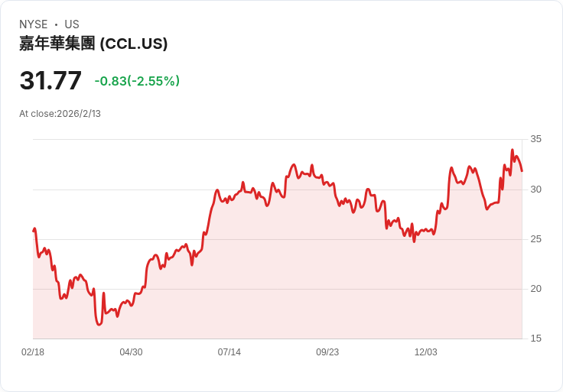
Task: Select the 04/30 date on the x-axis
Action: point(131,352)
